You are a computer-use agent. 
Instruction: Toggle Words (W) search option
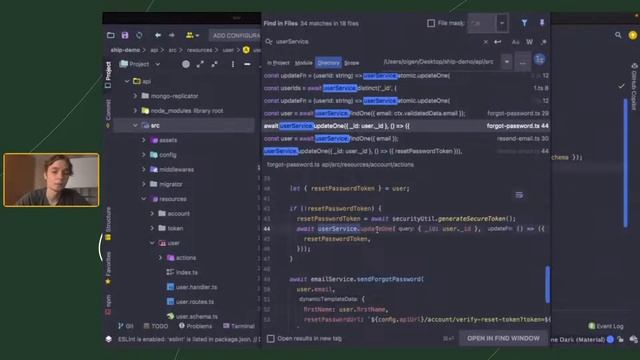(529, 42)
